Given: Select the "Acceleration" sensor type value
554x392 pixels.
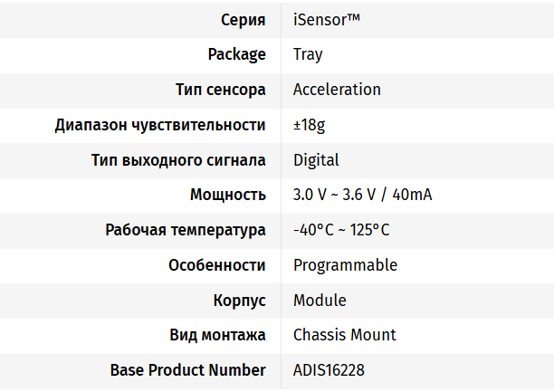Looking at the screenshot, I should (x=337, y=90).
